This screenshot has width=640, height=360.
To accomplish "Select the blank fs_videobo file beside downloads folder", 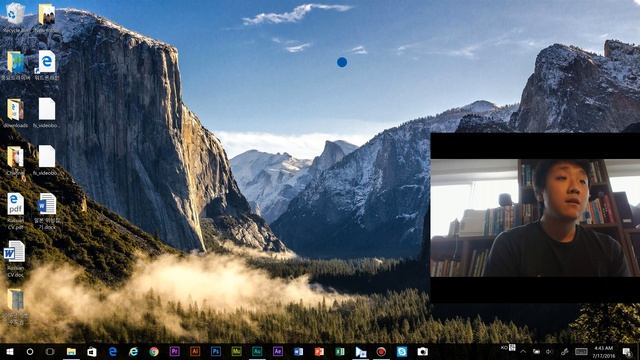I will 47,113.
